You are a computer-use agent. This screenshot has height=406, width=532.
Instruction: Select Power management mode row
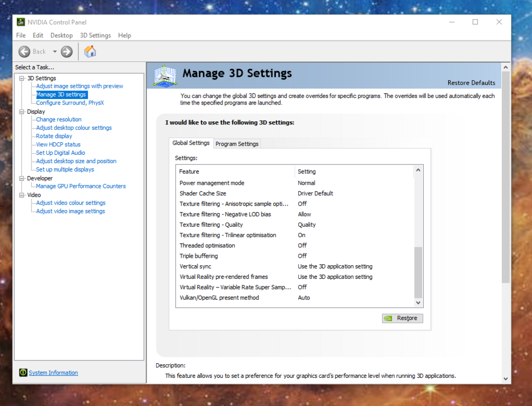(x=295, y=183)
